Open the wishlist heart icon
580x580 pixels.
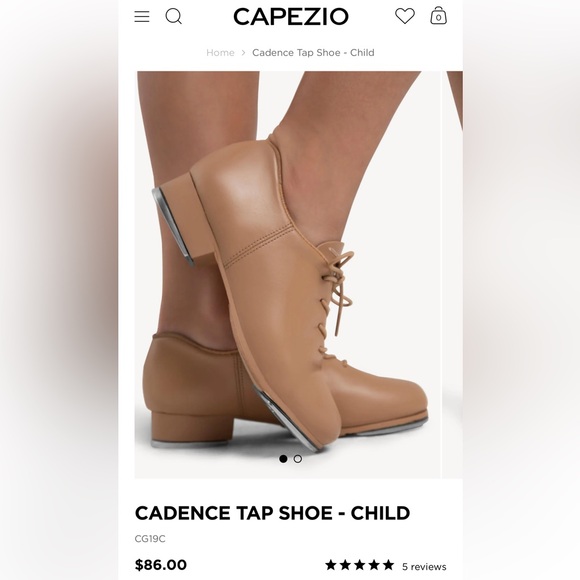(405, 16)
